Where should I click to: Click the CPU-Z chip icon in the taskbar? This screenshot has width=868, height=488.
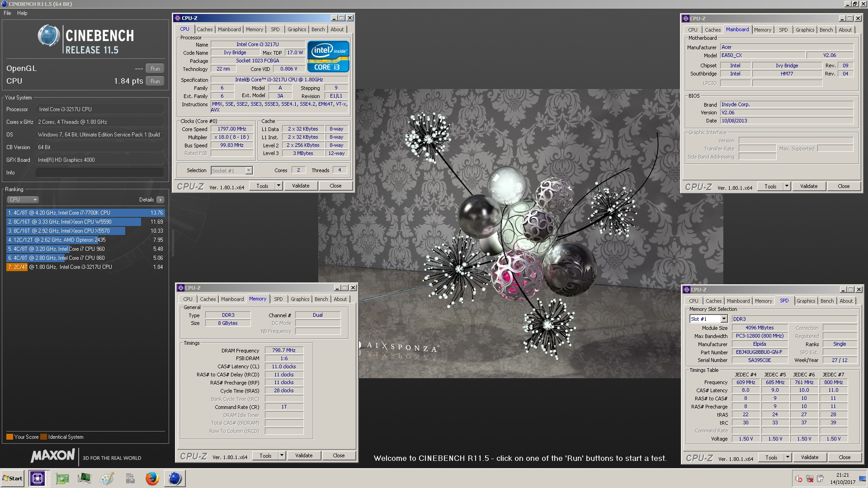click(x=37, y=479)
